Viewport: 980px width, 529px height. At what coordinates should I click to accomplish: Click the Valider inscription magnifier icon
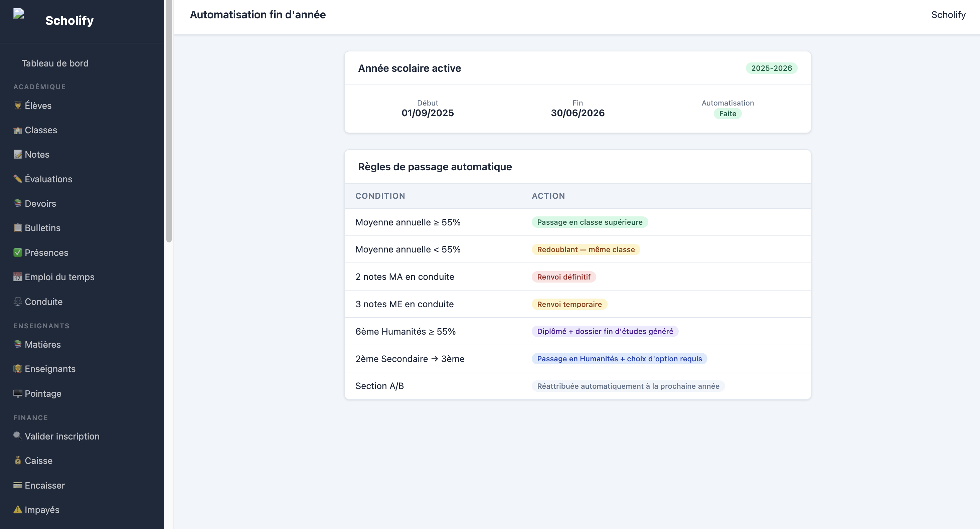pyautogui.click(x=18, y=436)
